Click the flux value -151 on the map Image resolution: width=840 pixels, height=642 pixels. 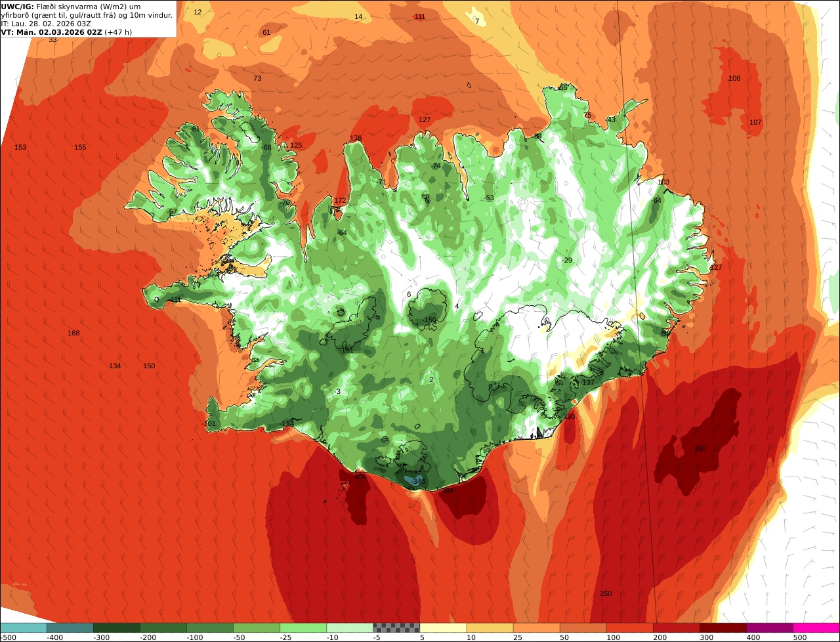point(346,350)
